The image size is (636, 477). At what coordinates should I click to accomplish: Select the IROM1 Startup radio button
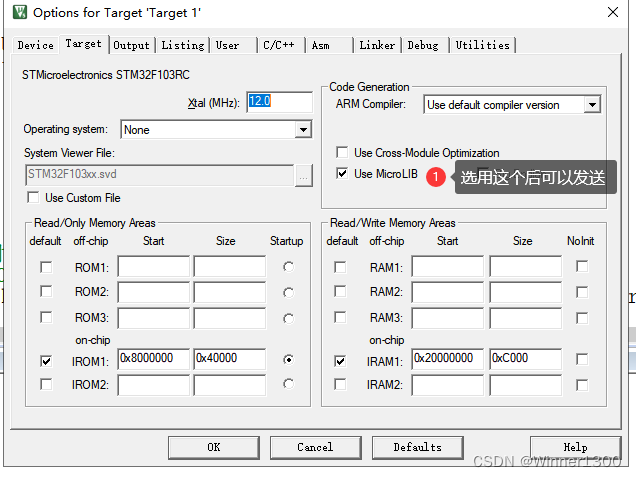tap(288, 359)
